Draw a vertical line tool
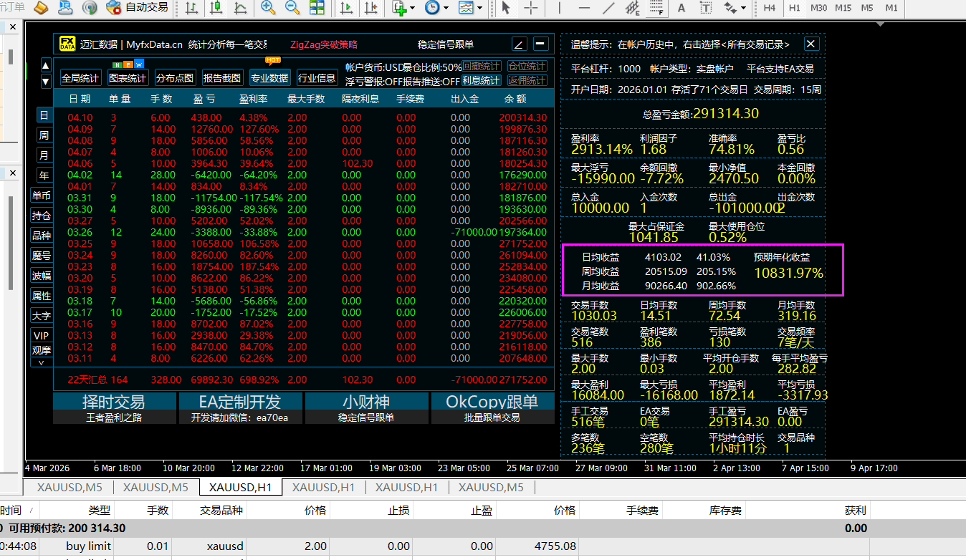 tap(560, 8)
